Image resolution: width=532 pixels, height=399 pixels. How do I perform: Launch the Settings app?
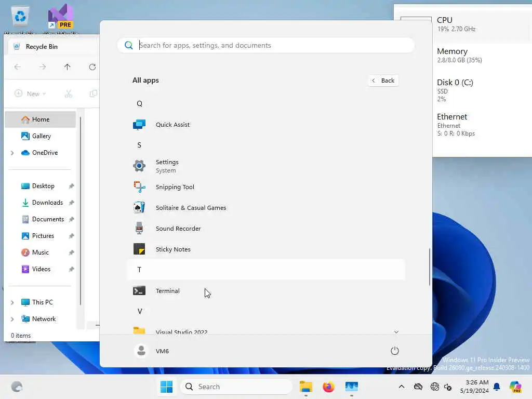point(266,166)
